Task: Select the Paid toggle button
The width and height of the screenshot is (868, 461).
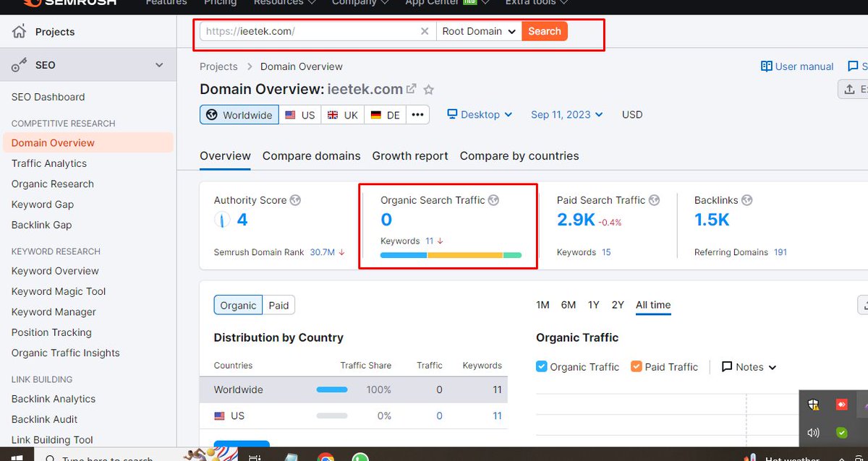Action: pos(278,305)
